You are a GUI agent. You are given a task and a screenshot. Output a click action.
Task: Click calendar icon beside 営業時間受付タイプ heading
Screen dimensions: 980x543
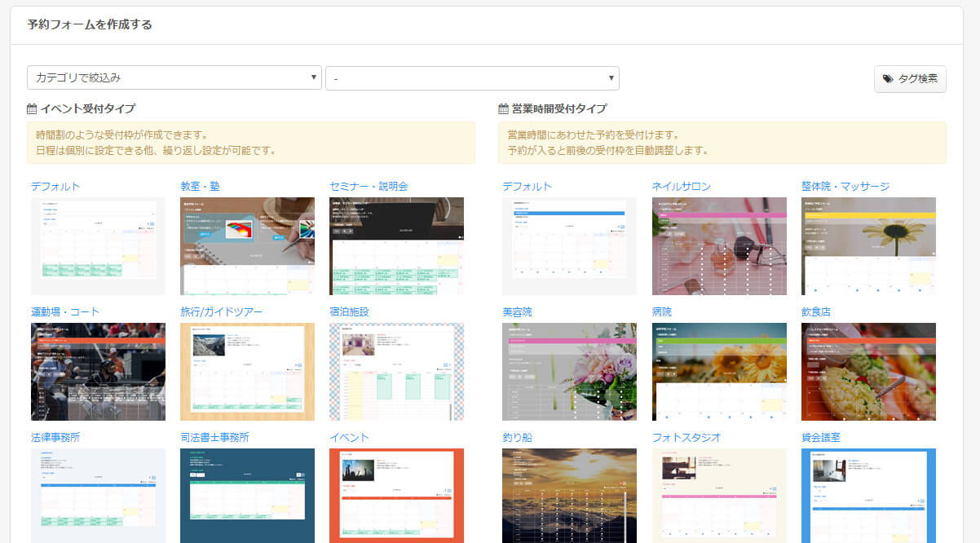[x=503, y=108]
